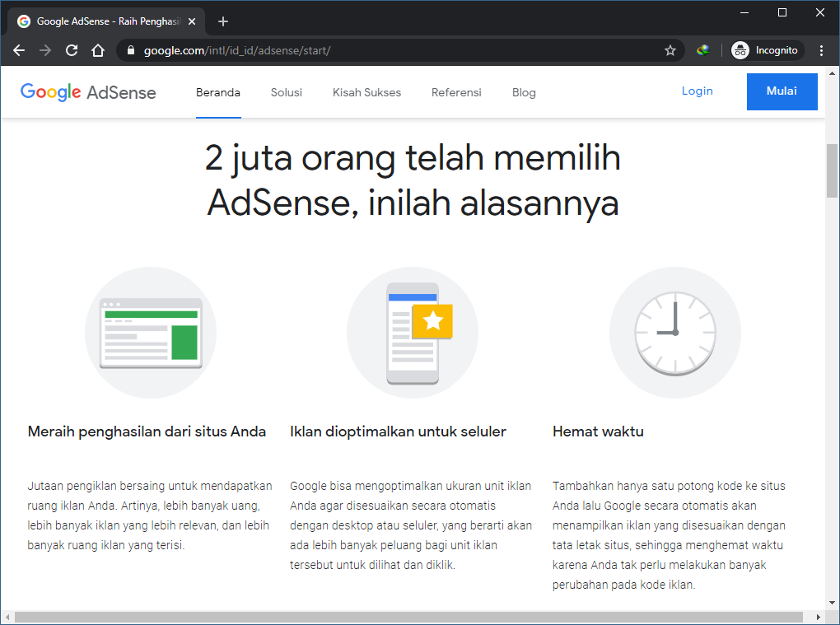Open the browser home page icon

(98, 50)
